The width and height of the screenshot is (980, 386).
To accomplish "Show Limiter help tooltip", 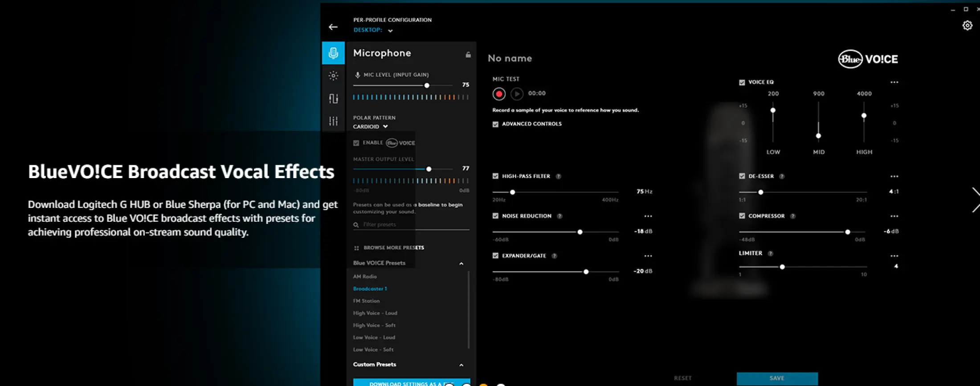I will (x=771, y=253).
